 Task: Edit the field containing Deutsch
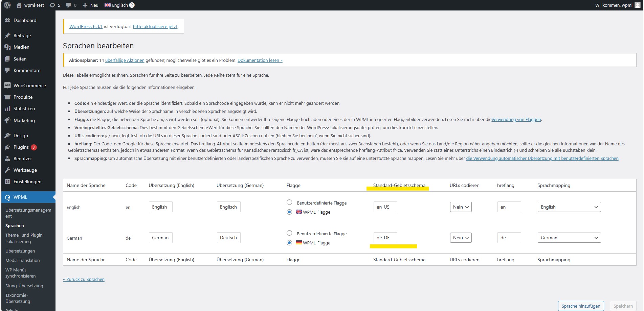coord(228,238)
